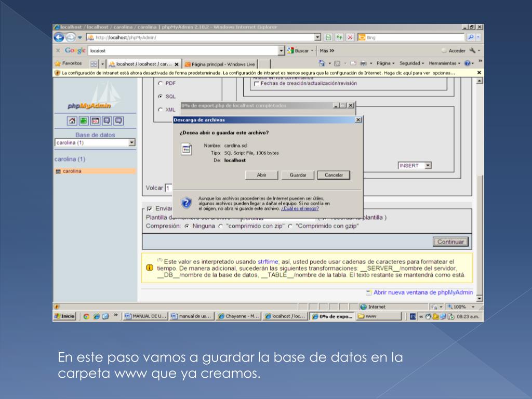The width and height of the screenshot is (532, 399).
Task: Close the localhost browser tab
Action: pos(177,64)
